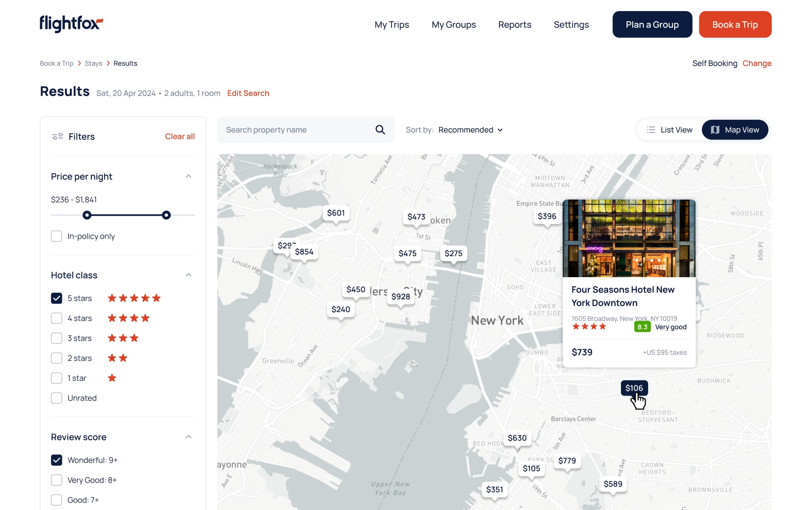Collapse the Price per night section
This screenshot has height=510, width=812.
(188, 176)
